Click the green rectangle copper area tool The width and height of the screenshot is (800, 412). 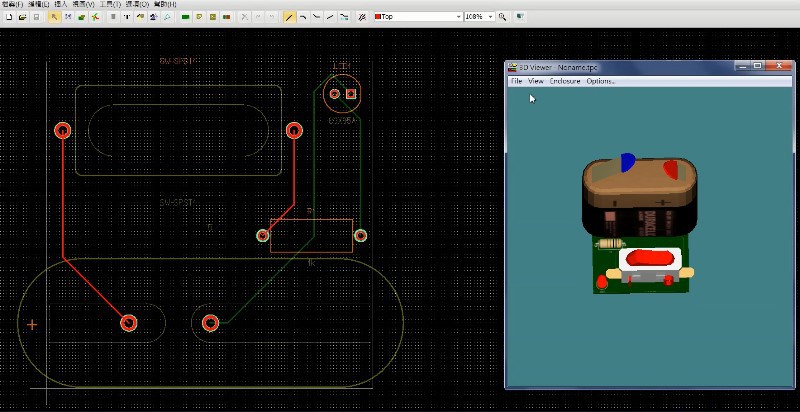(x=186, y=17)
